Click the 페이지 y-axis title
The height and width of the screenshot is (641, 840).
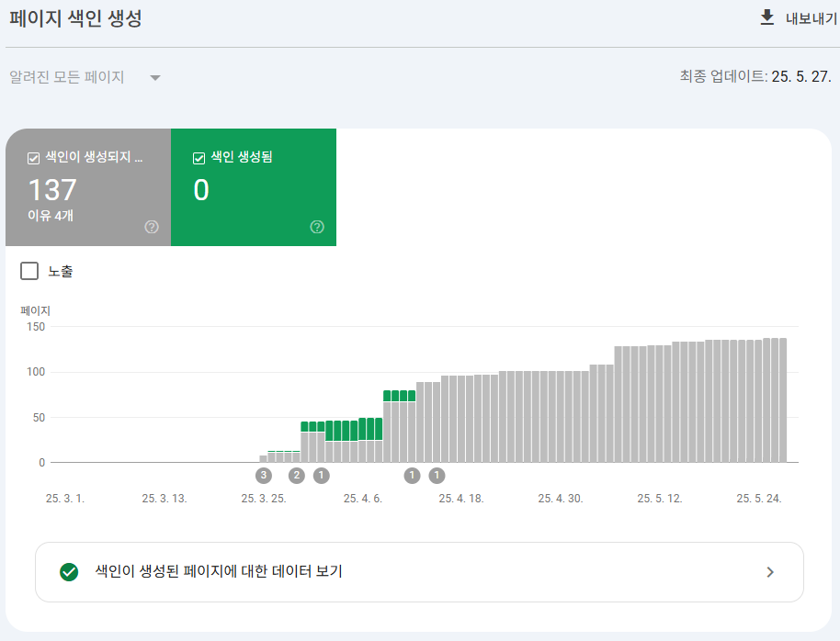35,310
